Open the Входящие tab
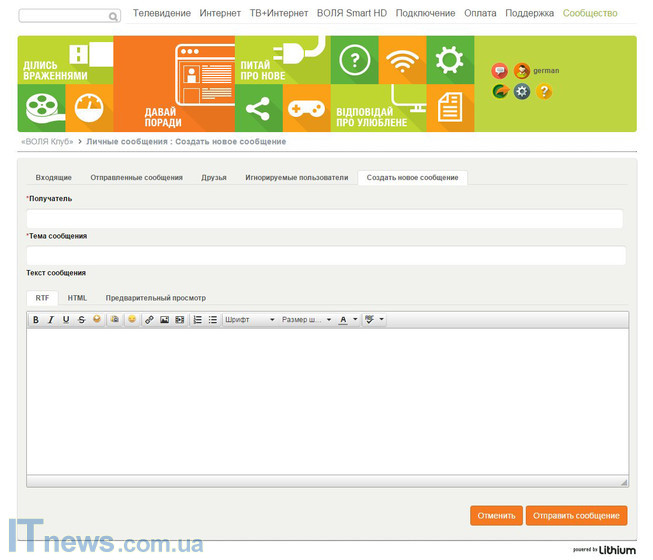Image resolution: width=653 pixels, height=560 pixels. click(x=53, y=177)
